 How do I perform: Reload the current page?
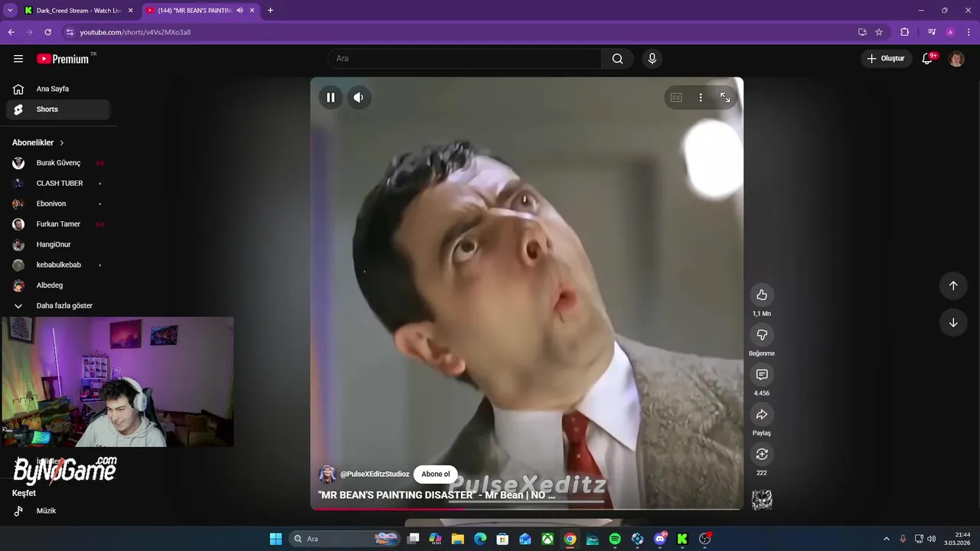tap(47, 32)
